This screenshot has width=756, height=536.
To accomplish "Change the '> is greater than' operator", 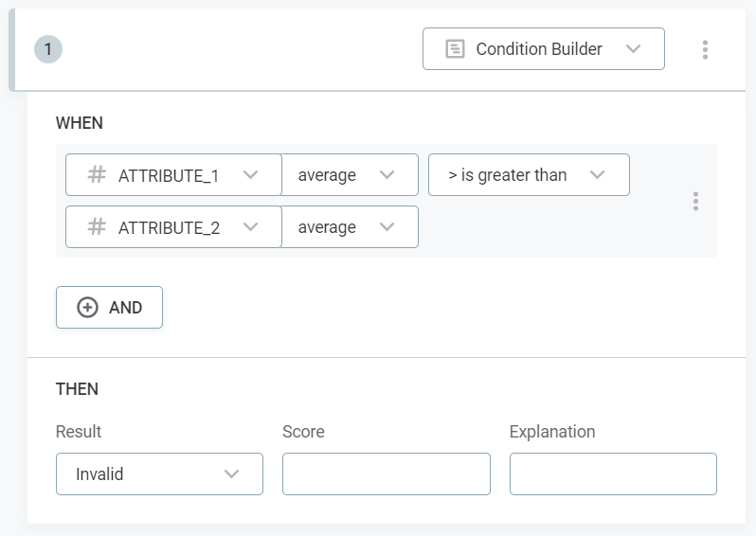I will click(528, 175).
